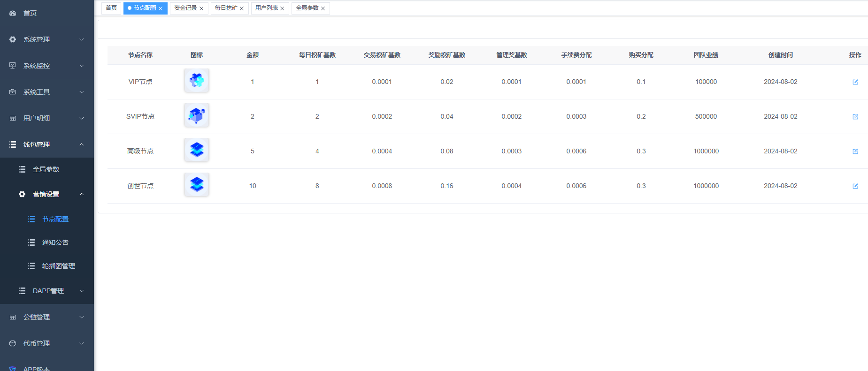Collapse the 钱包管理 sidebar section
The width and height of the screenshot is (868, 371).
[x=47, y=144]
